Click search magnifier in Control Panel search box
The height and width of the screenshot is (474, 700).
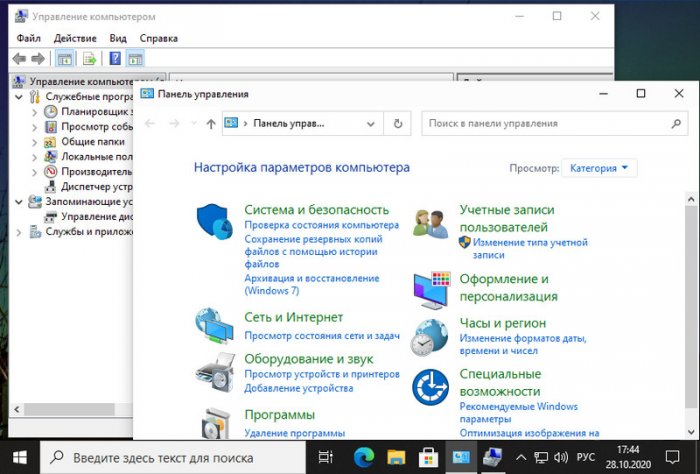[x=676, y=124]
